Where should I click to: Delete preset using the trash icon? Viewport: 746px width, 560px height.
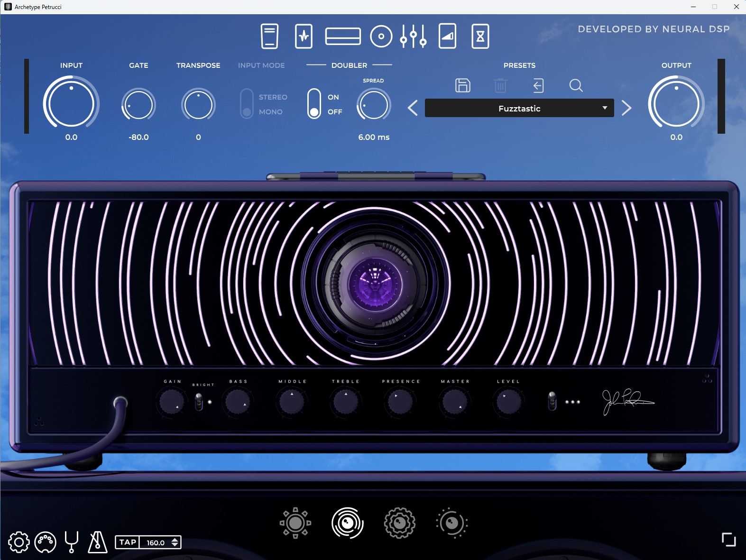tap(500, 85)
